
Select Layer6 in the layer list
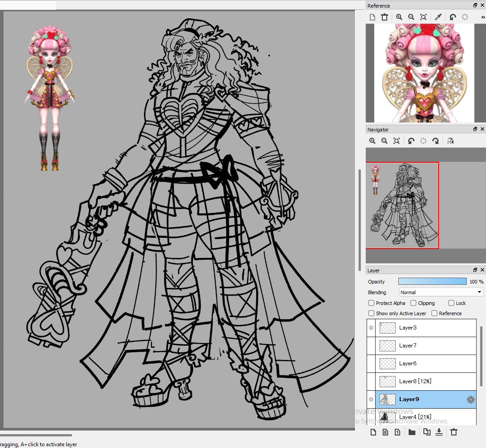(x=426, y=363)
